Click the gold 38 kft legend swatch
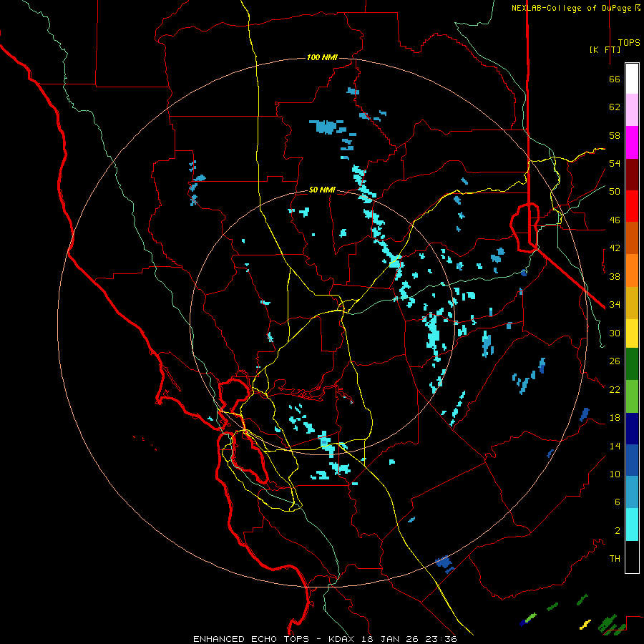This screenshot has height=644, width=644. (632, 302)
